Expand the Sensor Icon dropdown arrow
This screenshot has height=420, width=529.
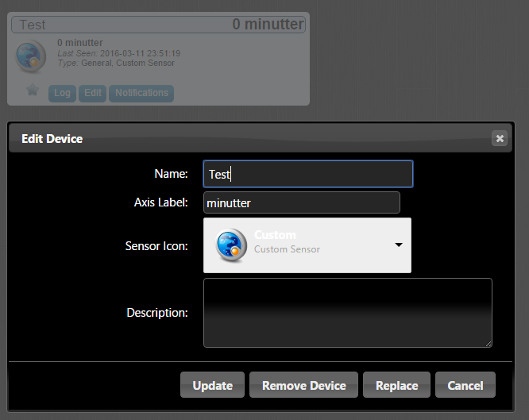pos(399,245)
